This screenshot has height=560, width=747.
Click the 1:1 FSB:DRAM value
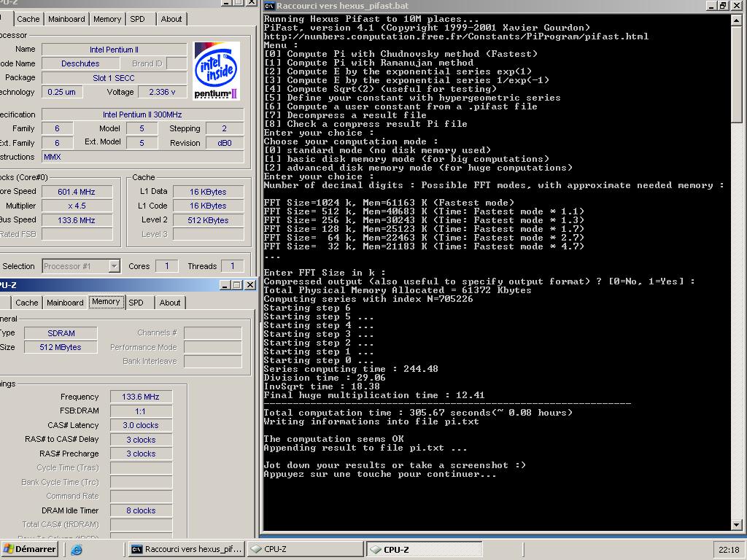click(141, 411)
